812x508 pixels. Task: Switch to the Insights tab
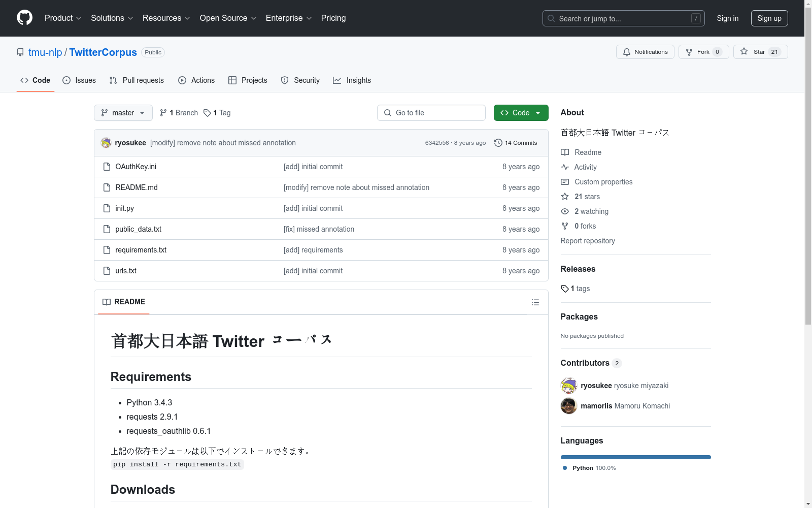[352, 80]
